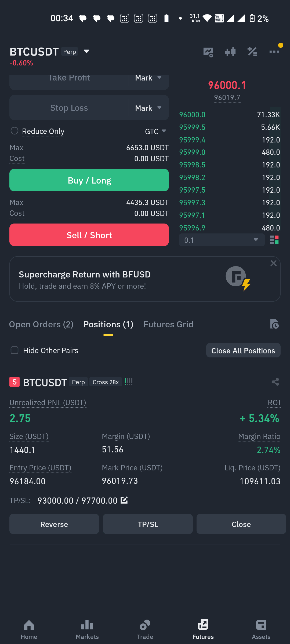Open the Stop Loss Mark price dropdown
Screen dimensions: 290x644
148,108
